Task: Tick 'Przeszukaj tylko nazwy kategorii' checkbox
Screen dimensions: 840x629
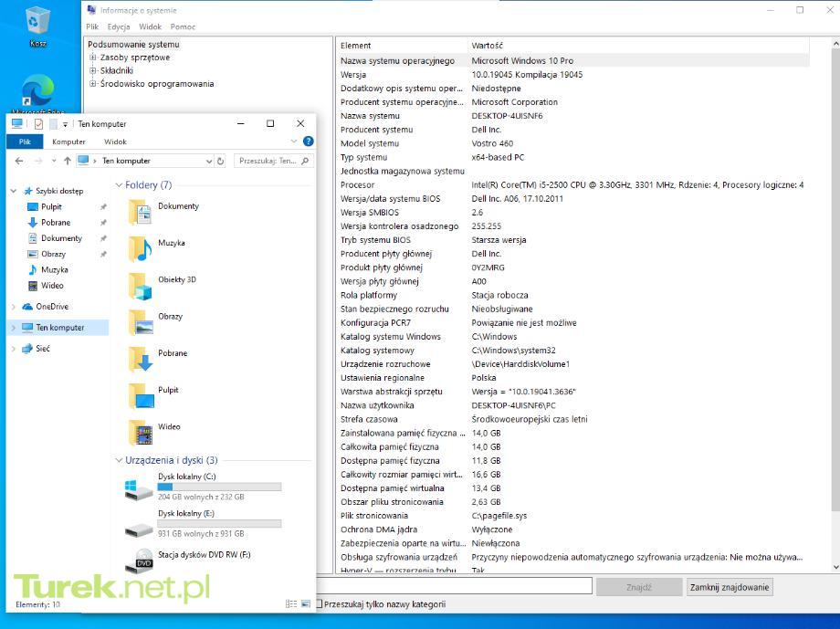Action: click(x=320, y=603)
